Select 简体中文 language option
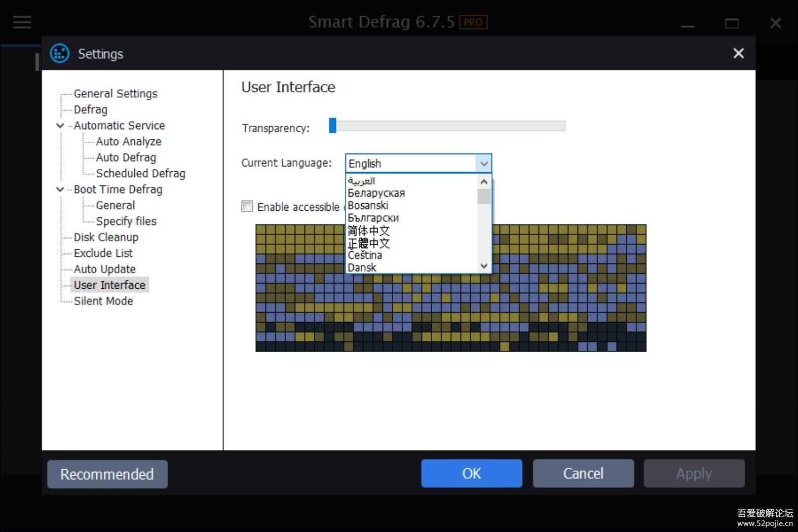 (368, 231)
